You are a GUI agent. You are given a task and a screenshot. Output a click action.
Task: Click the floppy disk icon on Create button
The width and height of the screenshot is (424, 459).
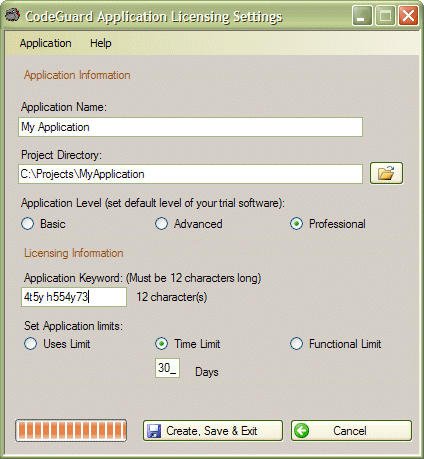[x=154, y=431]
